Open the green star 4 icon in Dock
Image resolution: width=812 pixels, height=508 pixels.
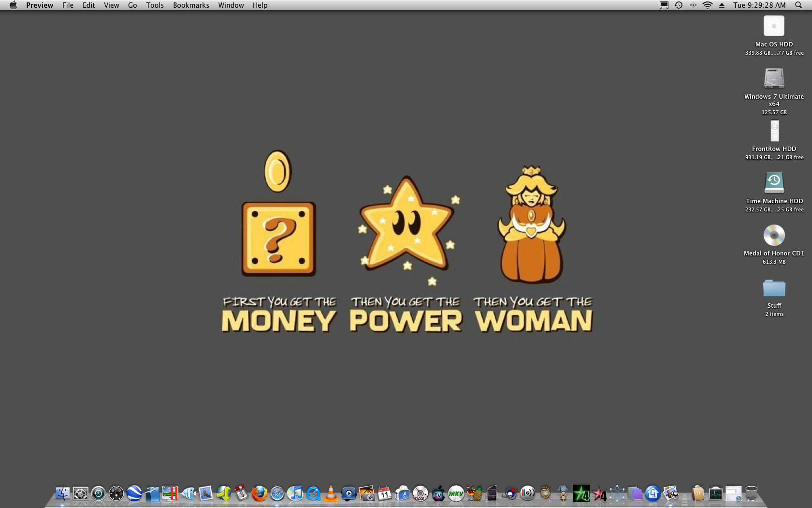581,493
